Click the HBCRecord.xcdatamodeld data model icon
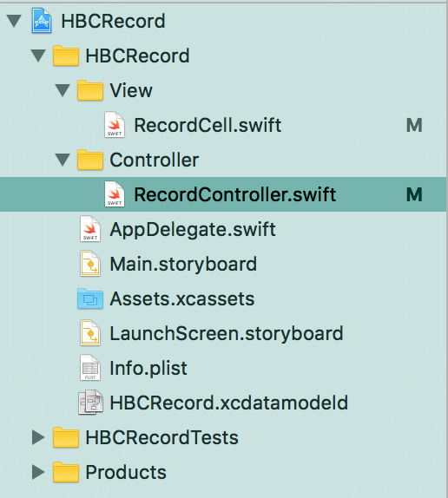448x498 pixels. click(90, 402)
